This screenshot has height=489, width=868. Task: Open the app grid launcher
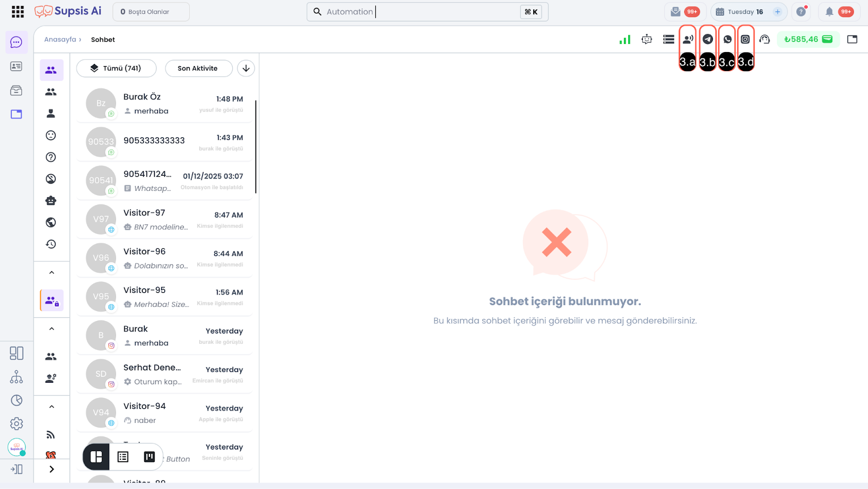click(x=17, y=11)
